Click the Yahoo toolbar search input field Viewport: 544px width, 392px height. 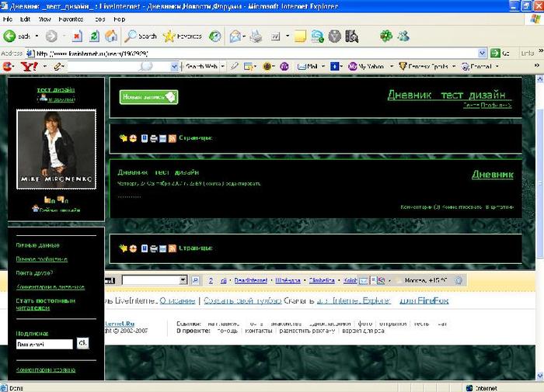tap(119, 66)
